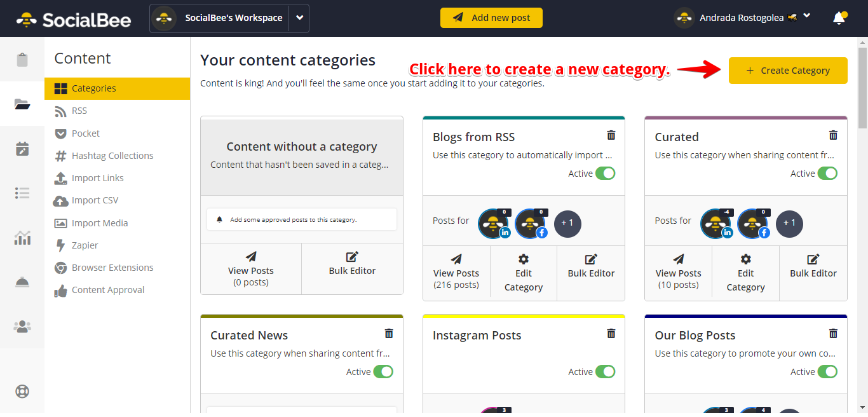The image size is (868, 417).
Task: View Posts (216 posts) in Blogs from RSS
Action: pos(456,273)
